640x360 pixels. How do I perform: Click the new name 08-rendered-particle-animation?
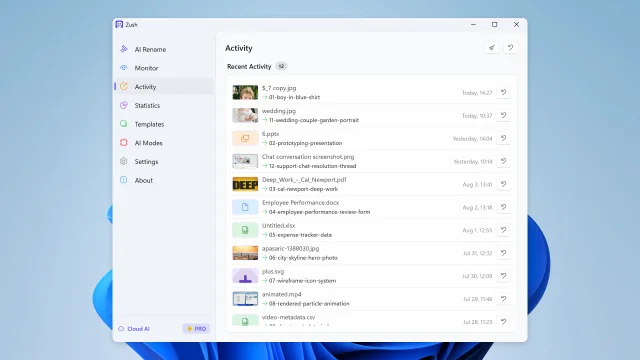point(309,304)
